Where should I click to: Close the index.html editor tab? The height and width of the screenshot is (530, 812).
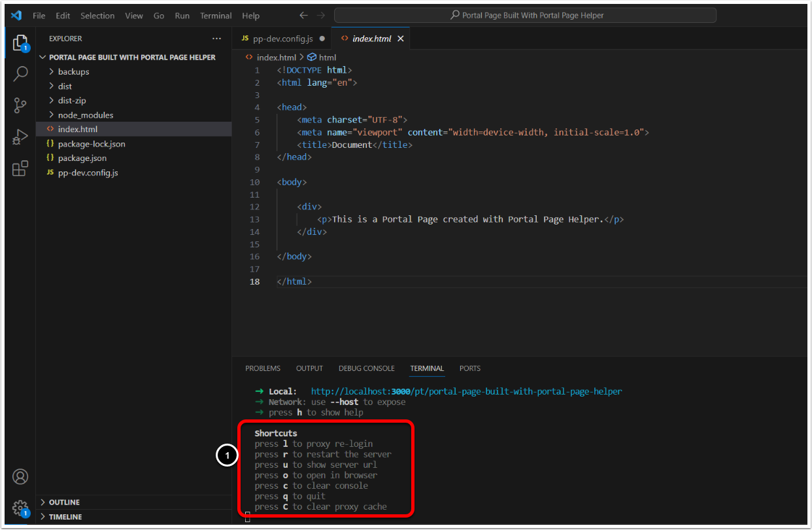point(401,39)
